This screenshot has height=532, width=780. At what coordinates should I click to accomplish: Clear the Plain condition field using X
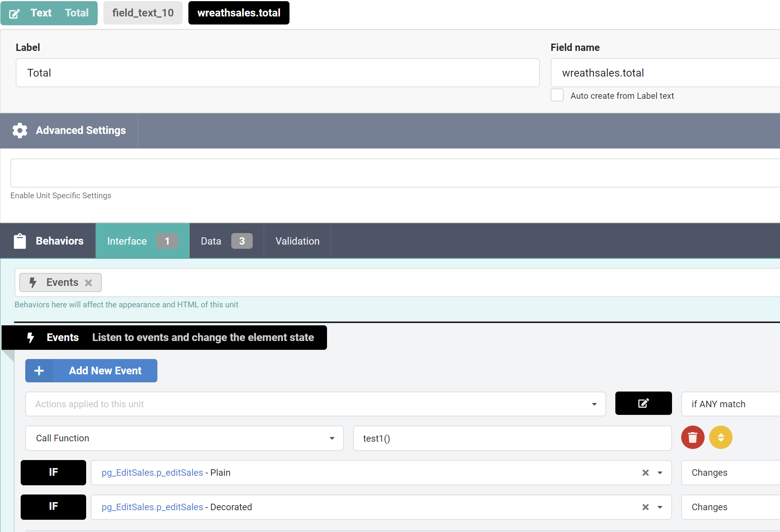645,473
